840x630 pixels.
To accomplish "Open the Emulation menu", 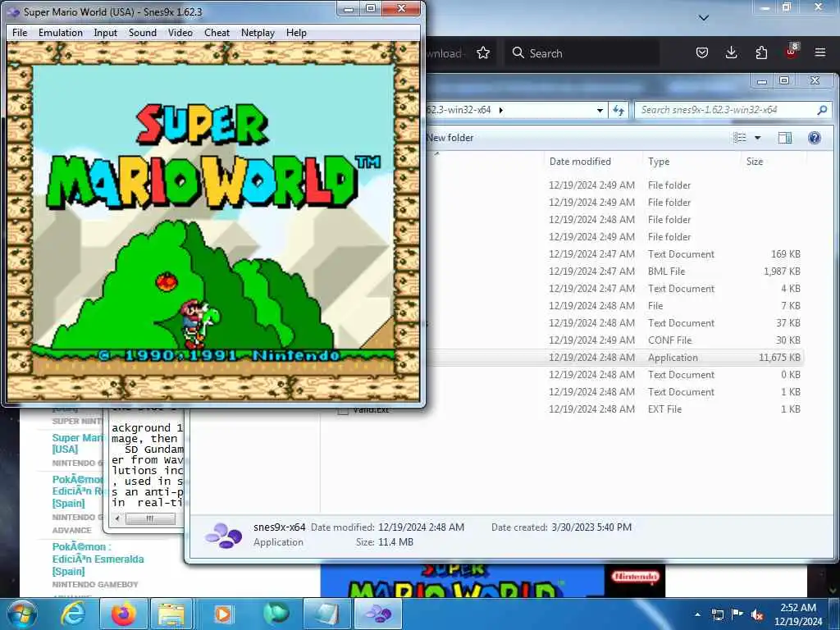I will point(61,33).
